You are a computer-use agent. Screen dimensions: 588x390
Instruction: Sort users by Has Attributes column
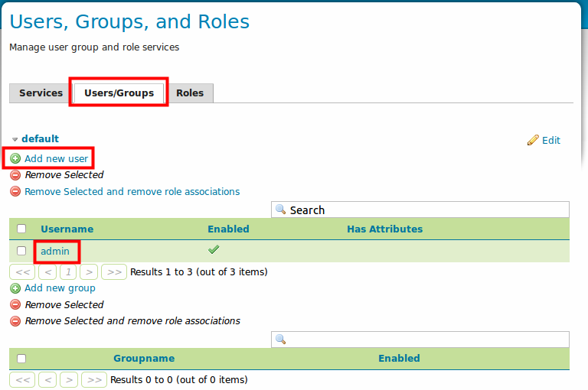[x=385, y=229]
